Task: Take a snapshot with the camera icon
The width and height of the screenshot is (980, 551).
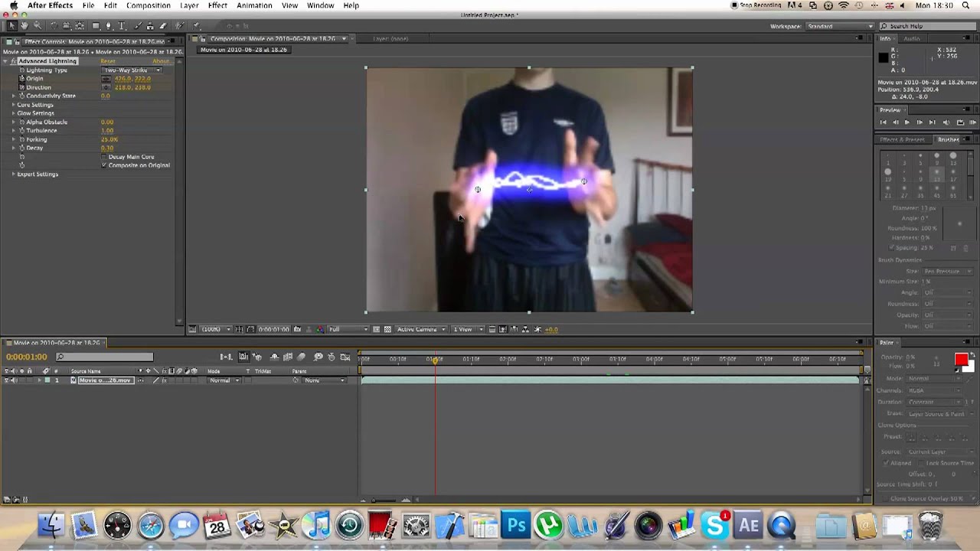Action: (297, 329)
